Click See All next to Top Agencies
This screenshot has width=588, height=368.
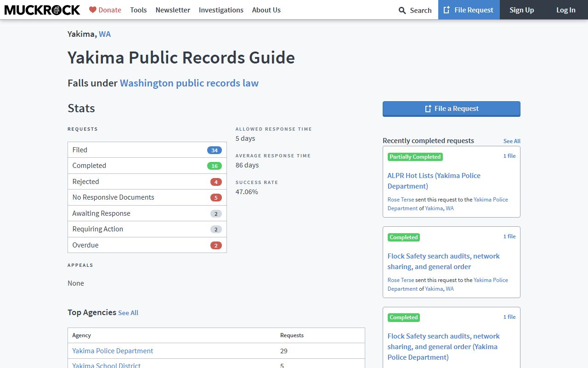pos(128,313)
